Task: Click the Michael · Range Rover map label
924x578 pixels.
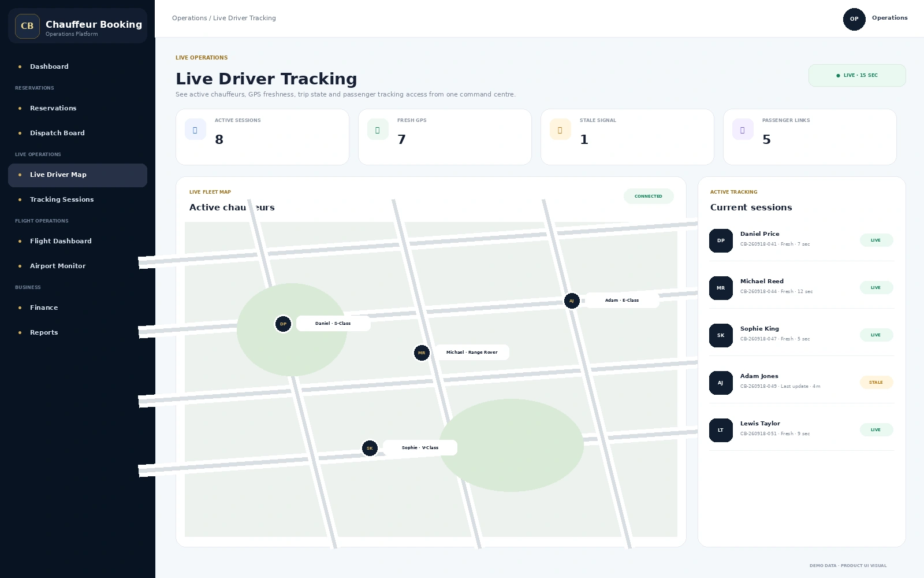Action: coord(472,353)
